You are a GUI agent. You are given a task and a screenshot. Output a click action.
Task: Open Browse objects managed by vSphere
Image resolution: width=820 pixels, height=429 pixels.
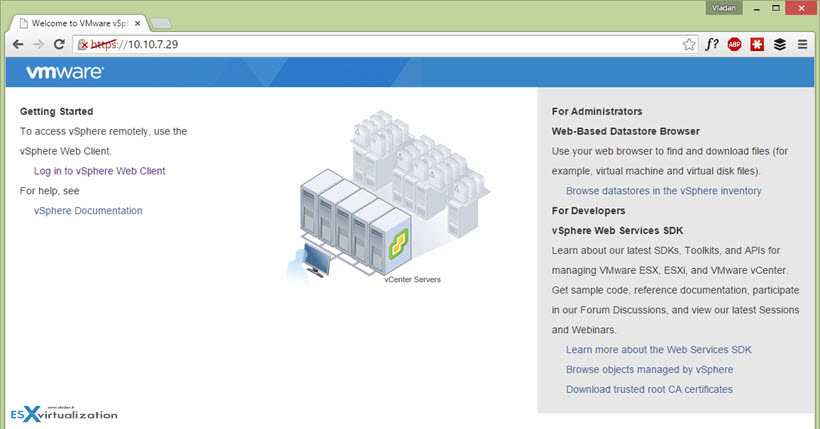tap(649, 369)
